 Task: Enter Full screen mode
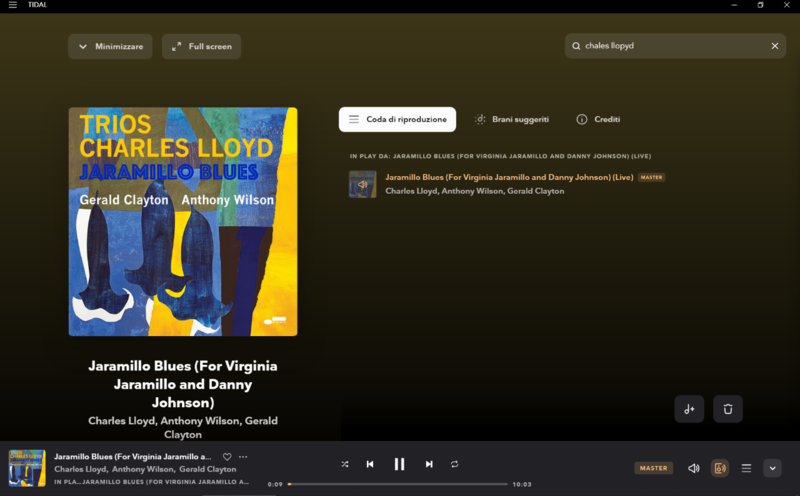tap(202, 46)
